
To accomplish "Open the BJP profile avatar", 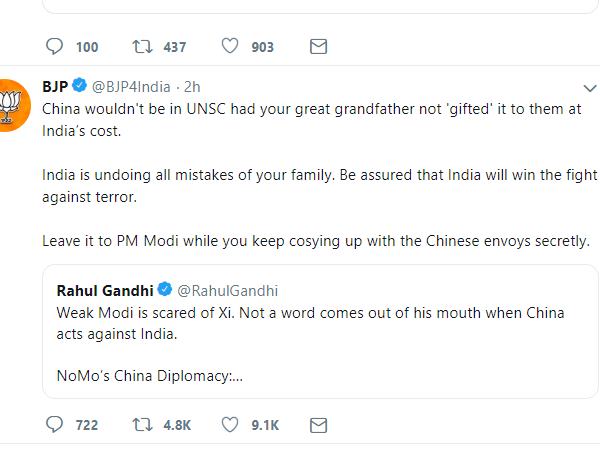I will (x=13, y=105).
